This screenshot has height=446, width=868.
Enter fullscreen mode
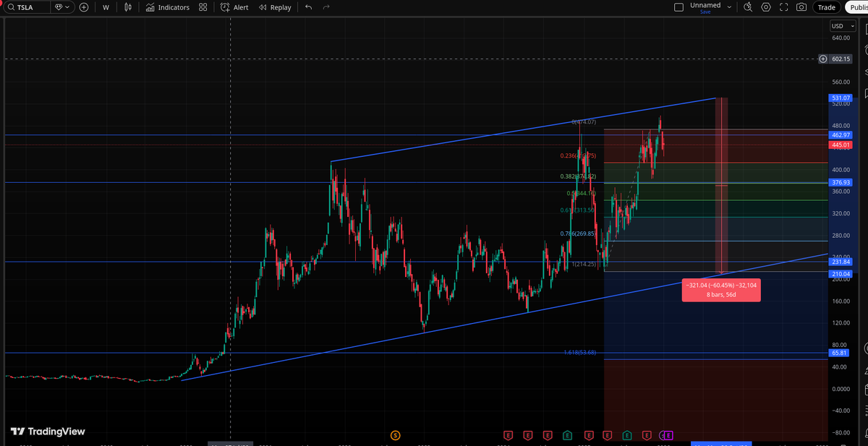pyautogui.click(x=783, y=7)
